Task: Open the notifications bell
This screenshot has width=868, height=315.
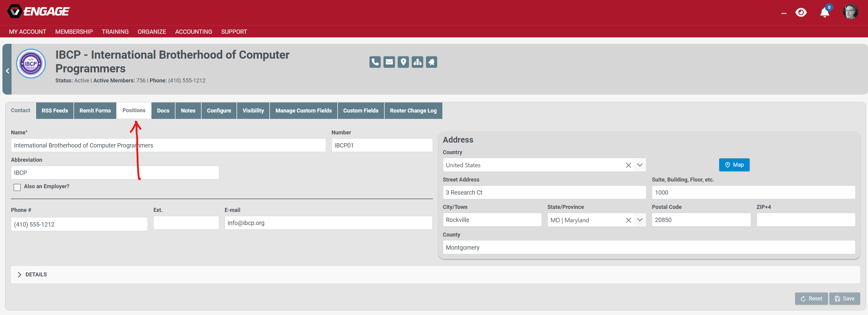Action: pyautogui.click(x=825, y=12)
